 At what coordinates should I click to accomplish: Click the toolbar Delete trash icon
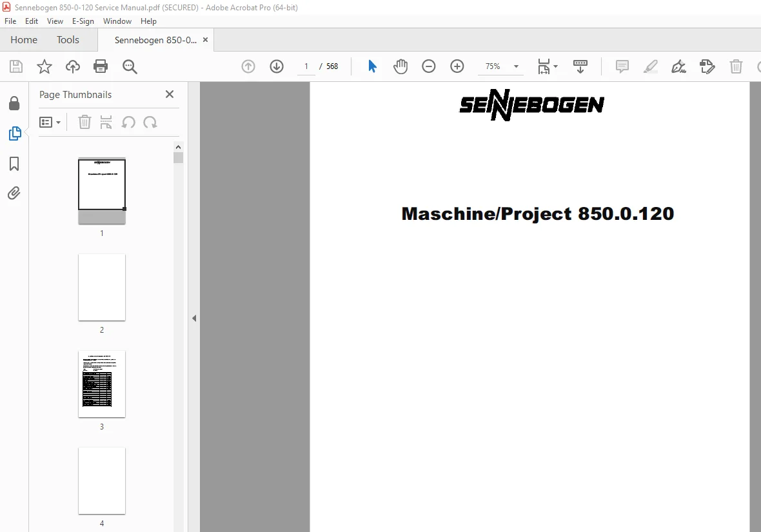coord(736,66)
